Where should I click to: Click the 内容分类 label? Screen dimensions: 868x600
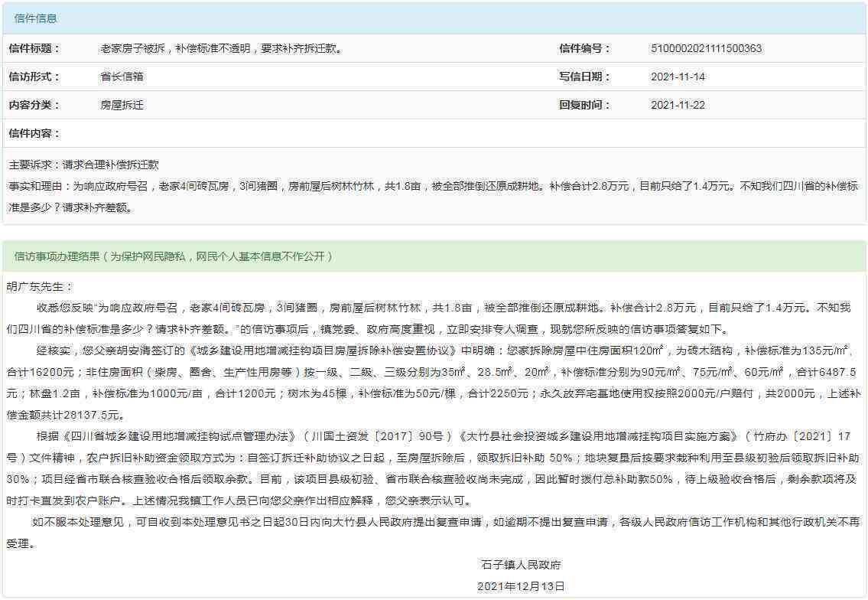34,106
